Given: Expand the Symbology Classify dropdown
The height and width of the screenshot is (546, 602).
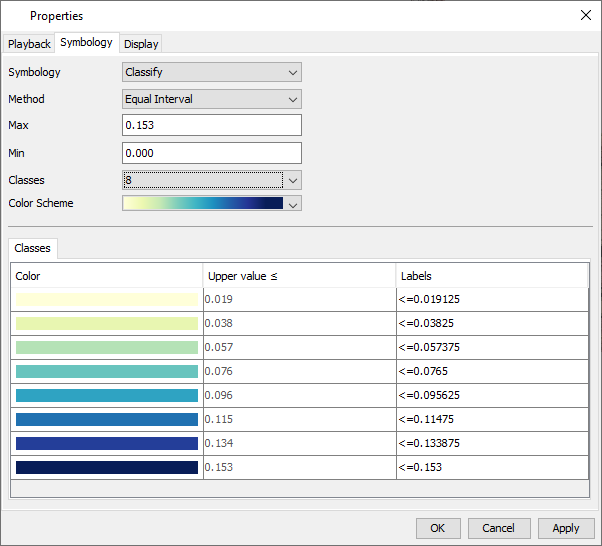Looking at the screenshot, I should click(211, 73).
